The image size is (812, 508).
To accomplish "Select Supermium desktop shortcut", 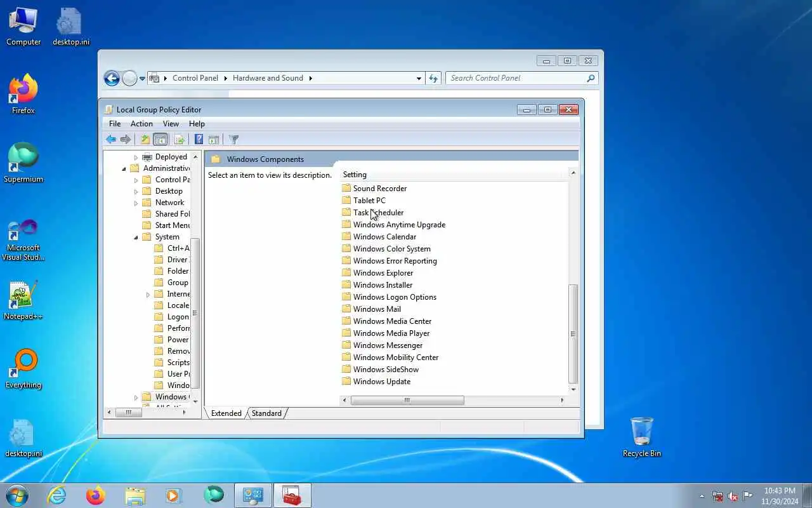I will coord(23,163).
